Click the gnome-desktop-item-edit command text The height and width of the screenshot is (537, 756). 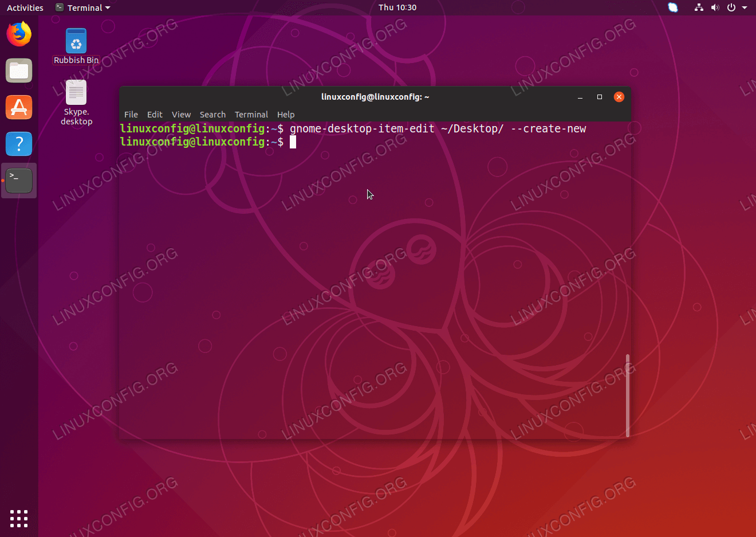(438, 129)
